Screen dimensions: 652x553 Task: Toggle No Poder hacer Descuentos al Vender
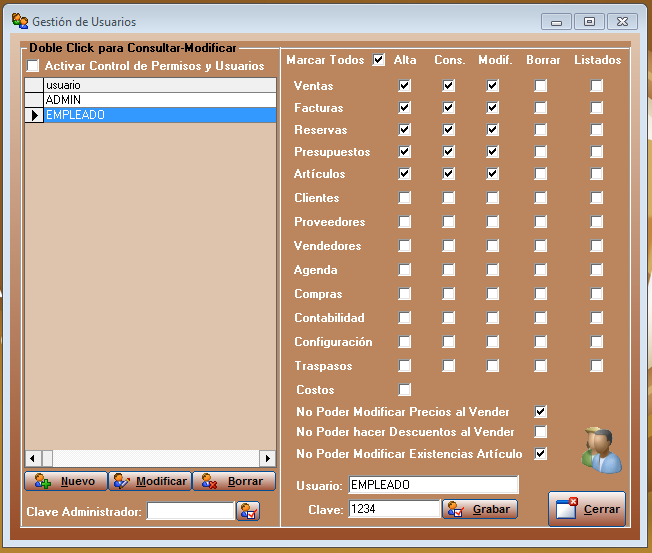[x=541, y=432]
